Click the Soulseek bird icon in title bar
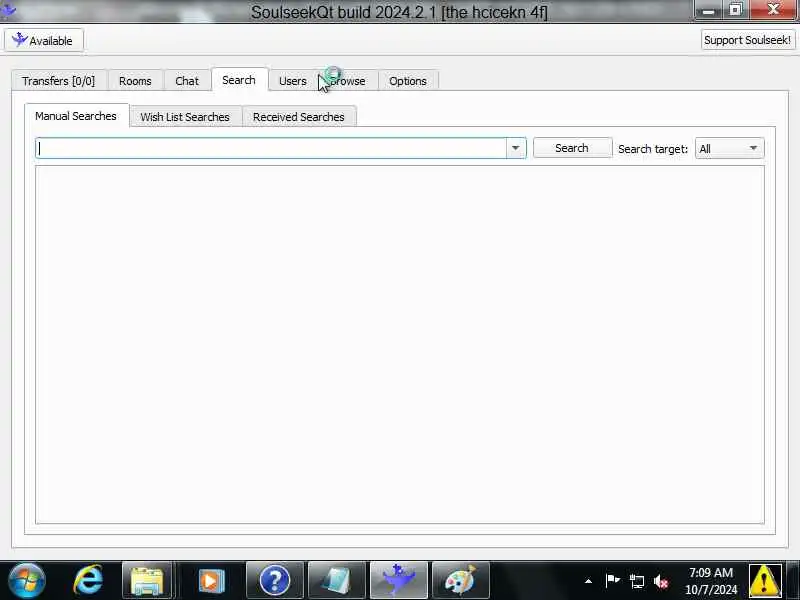The height and width of the screenshot is (600, 800). 8,10
